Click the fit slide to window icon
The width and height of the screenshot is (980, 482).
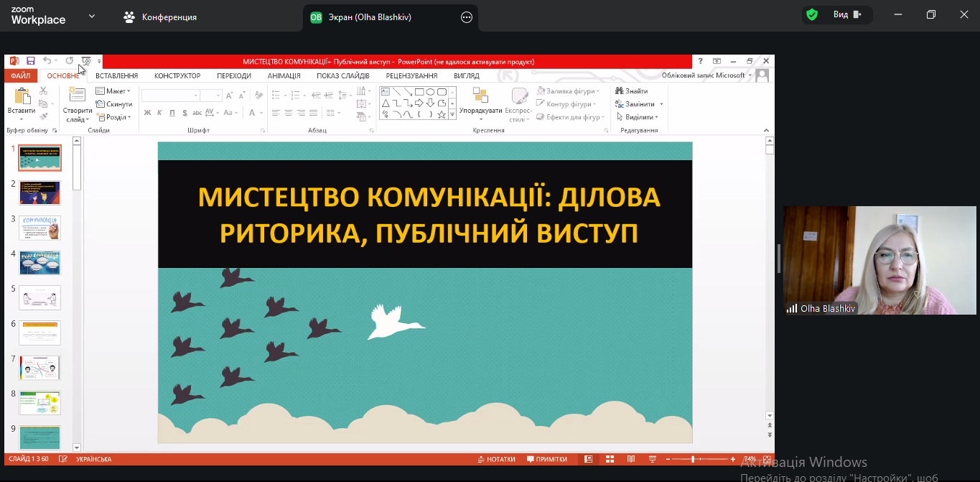[766, 459]
